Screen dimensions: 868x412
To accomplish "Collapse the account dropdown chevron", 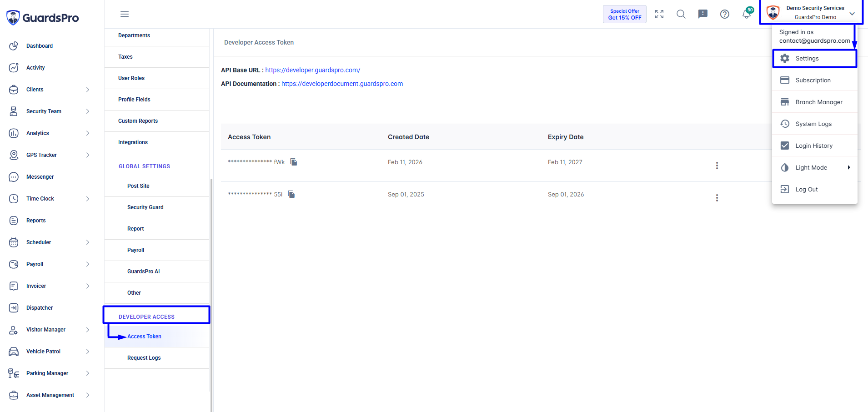I will coord(852,14).
